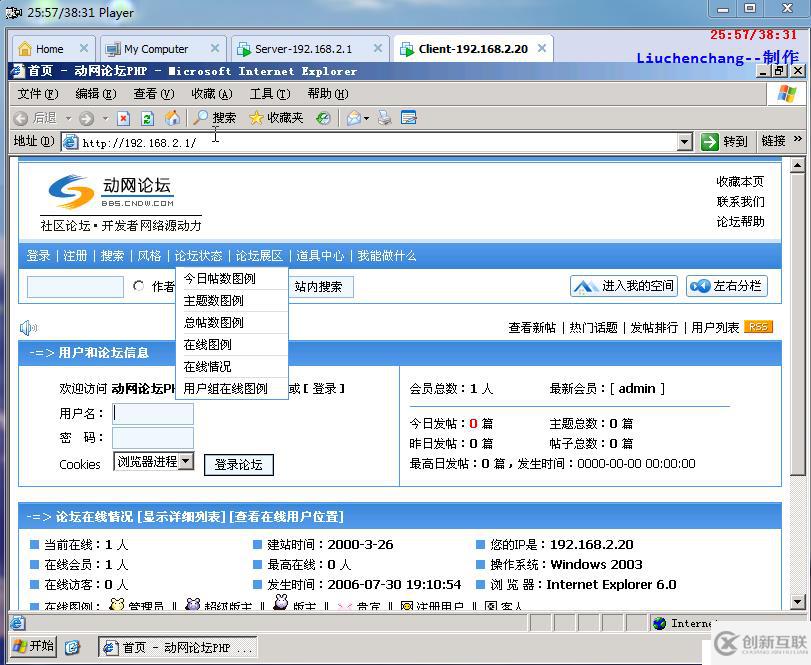Click the Print icon in IE toolbar
Viewport: 811px width, 665px height.
coord(384,118)
